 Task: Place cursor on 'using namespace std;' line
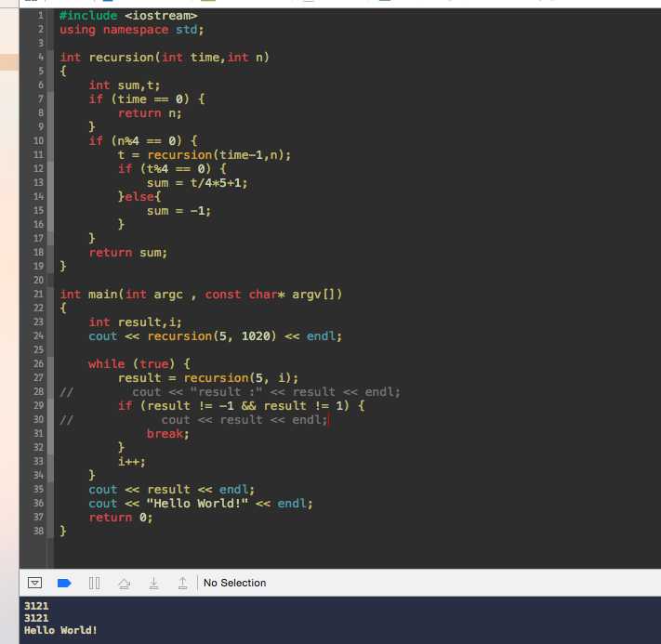[131, 30]
